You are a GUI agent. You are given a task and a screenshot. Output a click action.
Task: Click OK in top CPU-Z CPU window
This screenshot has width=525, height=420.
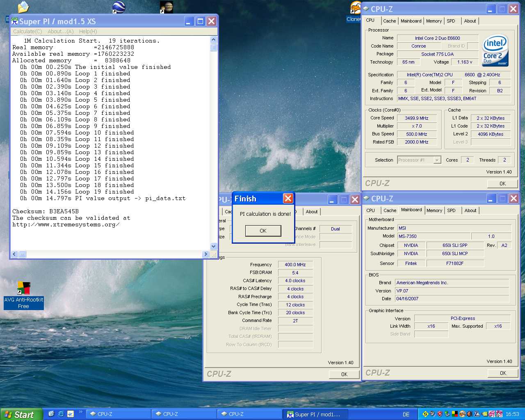[x=502, y=183]
